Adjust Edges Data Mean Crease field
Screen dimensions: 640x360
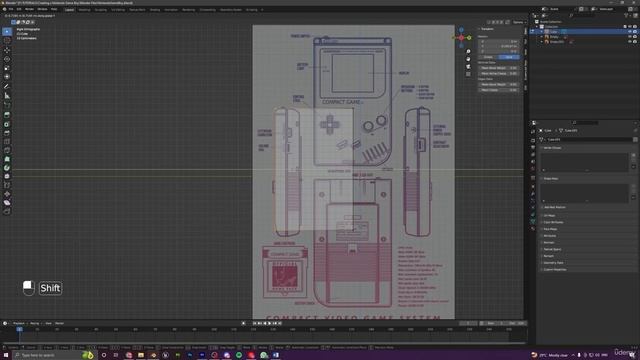pos(498,90)
